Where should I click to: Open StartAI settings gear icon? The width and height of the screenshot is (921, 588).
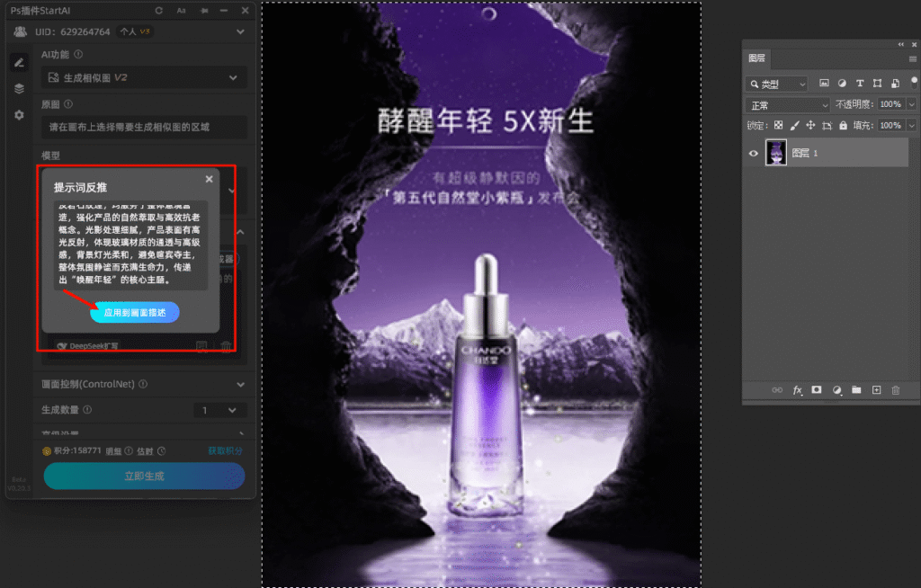[x=20, y=115]
